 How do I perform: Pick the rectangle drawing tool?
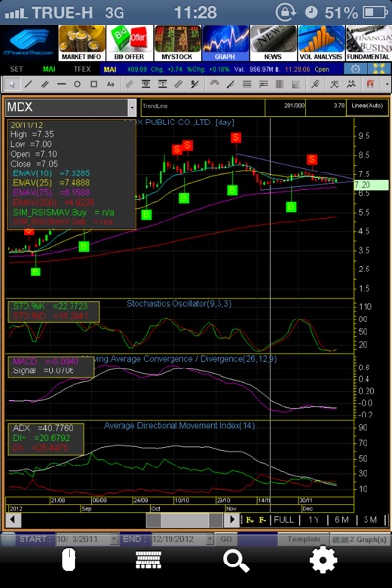[94, 84]
